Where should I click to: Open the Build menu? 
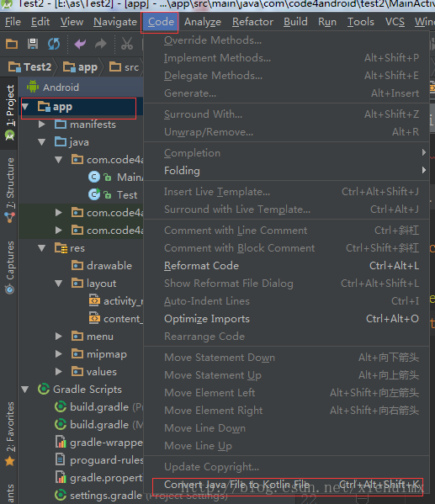pyautogui.click(x=295, y=22)
